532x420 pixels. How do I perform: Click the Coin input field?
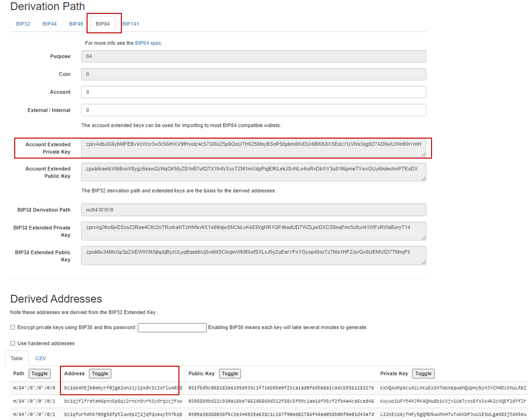click(254, 74)
